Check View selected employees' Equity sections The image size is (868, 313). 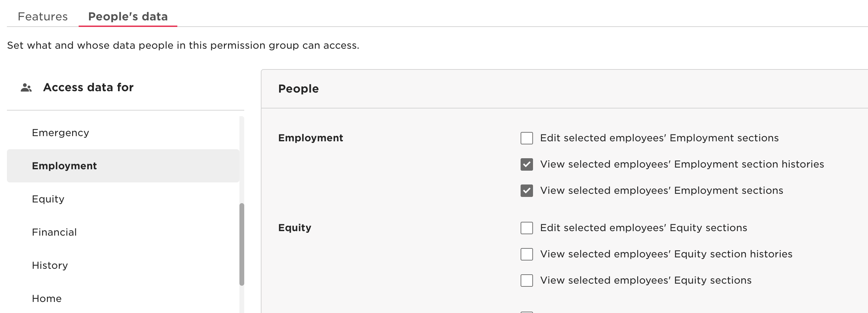point(526,281)
